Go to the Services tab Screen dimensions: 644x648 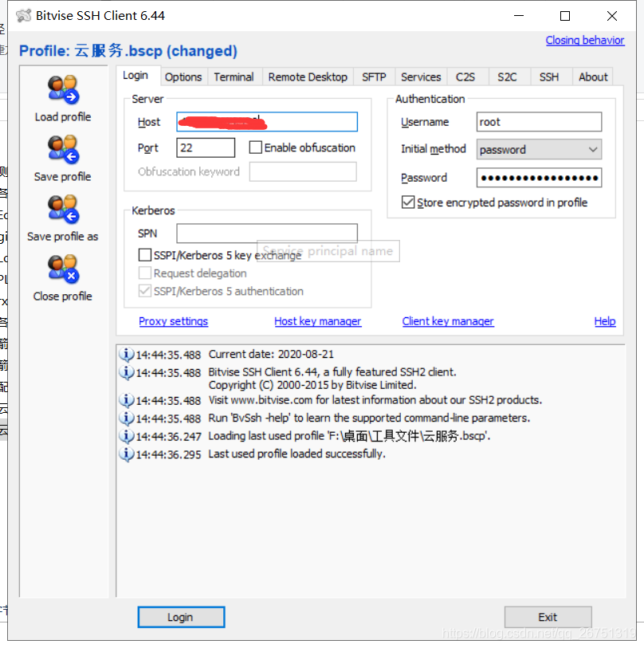click(x=421, y=77)
